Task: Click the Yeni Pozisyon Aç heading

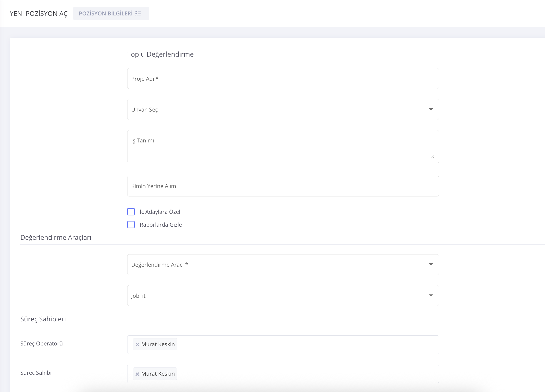Action: [x=38, y=14]
